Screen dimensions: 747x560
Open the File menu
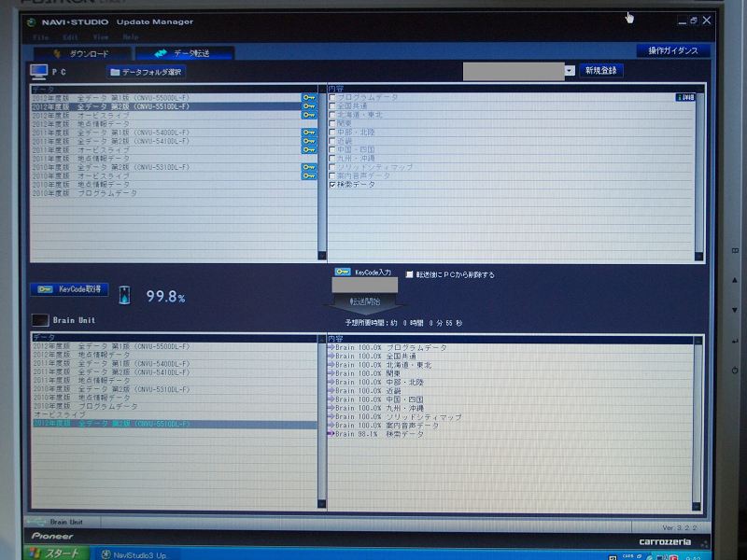40,37
